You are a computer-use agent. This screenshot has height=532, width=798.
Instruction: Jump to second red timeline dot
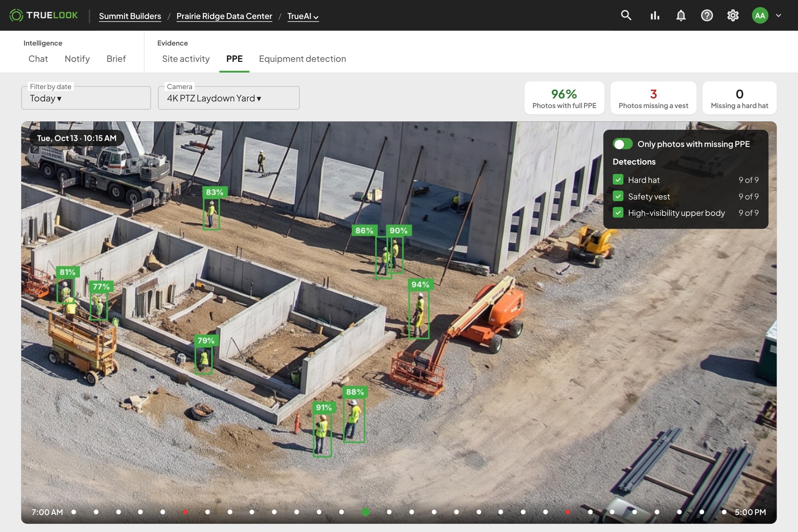coord(568,512)
